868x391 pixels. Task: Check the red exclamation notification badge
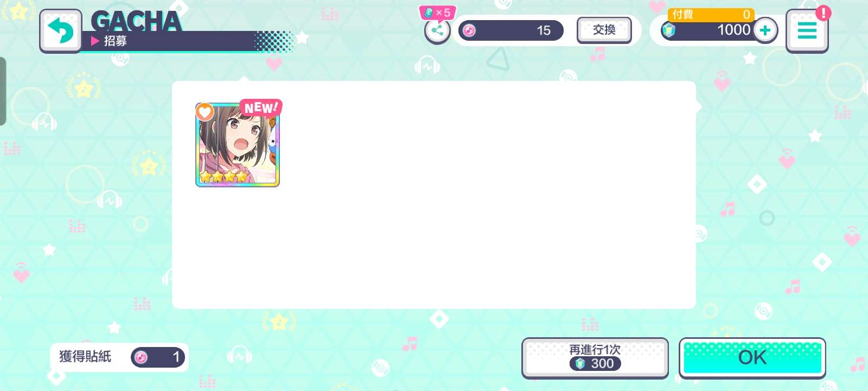823,13
